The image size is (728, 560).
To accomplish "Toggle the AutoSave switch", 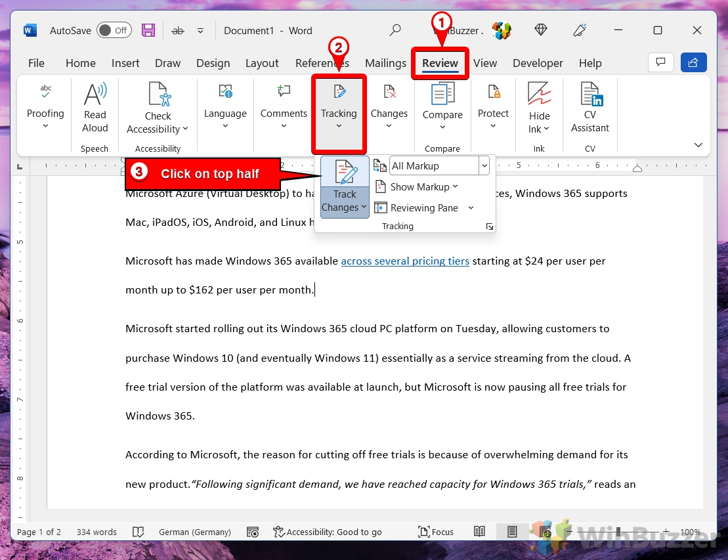I will (114, 31).
